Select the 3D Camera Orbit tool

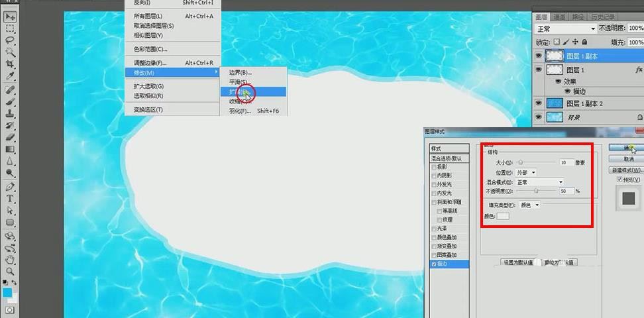coord(10,248)
